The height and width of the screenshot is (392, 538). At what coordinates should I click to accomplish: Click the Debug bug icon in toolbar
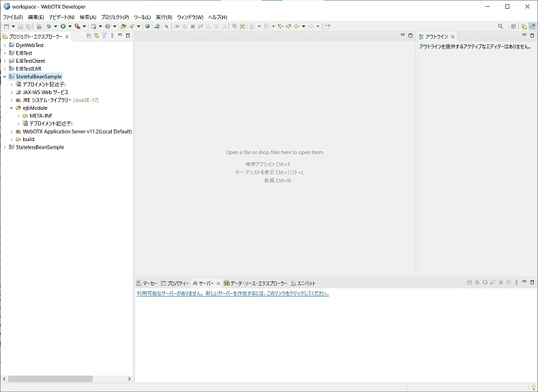pos(48,27)
